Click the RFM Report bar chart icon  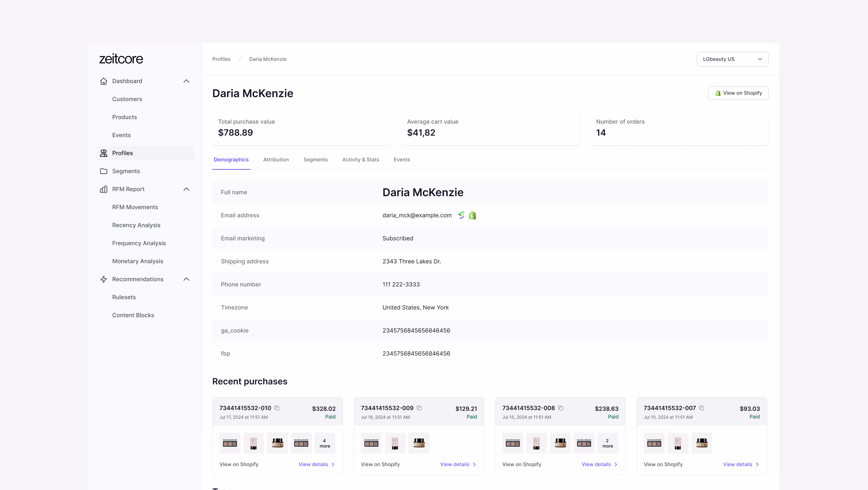[x=103, y=189]
